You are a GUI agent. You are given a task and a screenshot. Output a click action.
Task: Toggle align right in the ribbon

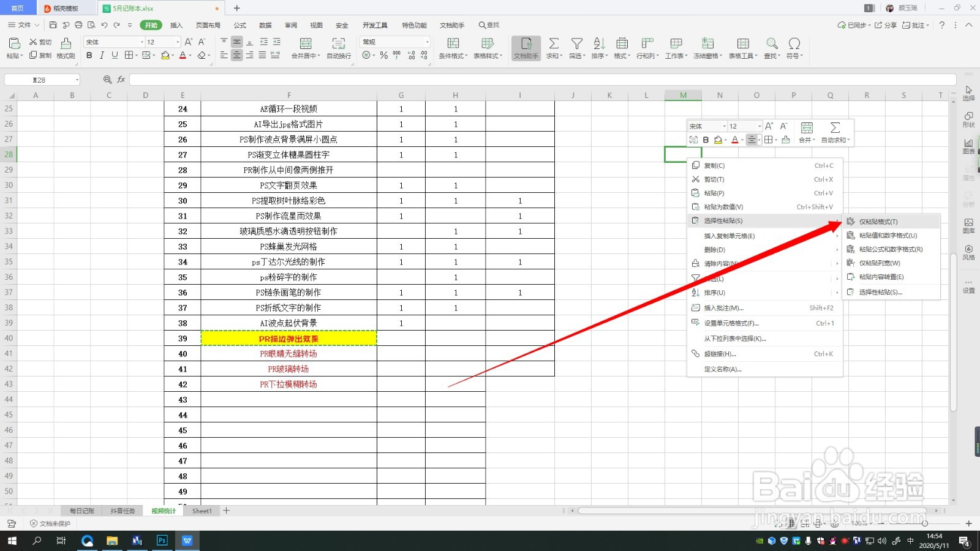[249, 55]
